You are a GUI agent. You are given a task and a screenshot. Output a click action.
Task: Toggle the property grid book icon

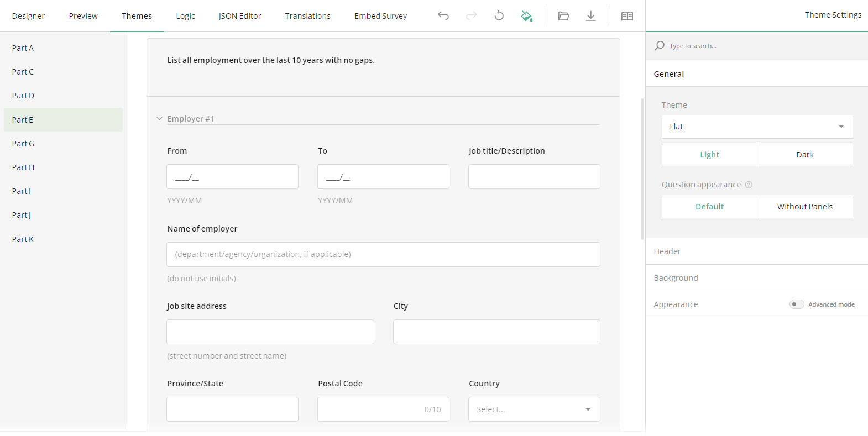point(627,16)
